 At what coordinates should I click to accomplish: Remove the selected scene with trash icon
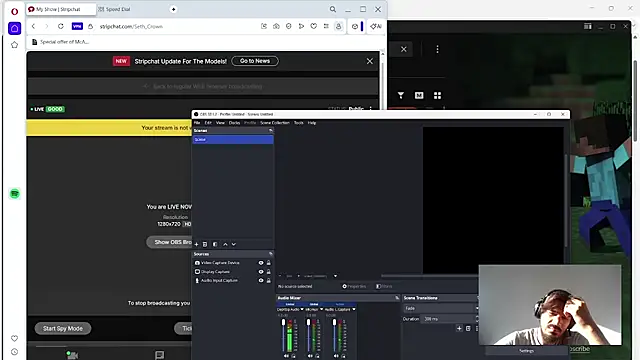tap(205, 244)
